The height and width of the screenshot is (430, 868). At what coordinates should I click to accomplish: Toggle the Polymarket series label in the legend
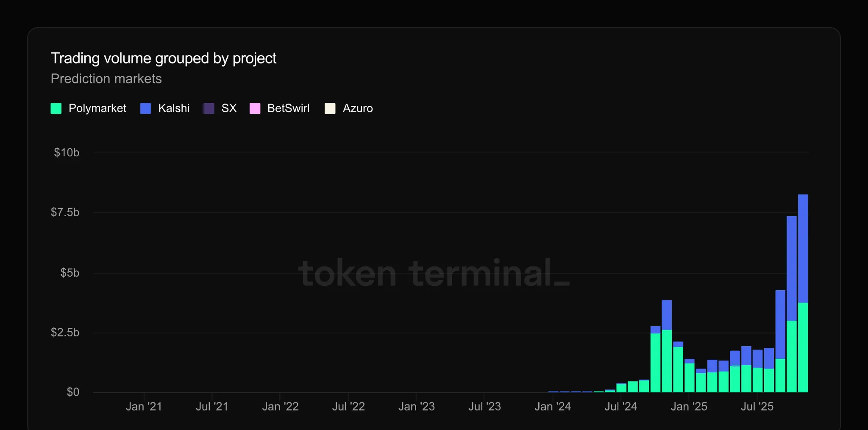(x=97, y=108)
